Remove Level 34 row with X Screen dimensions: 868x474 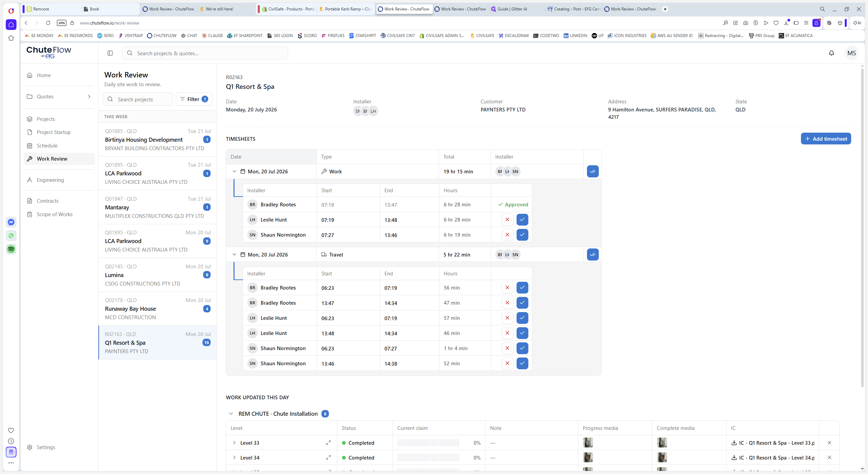click(829, 458)
